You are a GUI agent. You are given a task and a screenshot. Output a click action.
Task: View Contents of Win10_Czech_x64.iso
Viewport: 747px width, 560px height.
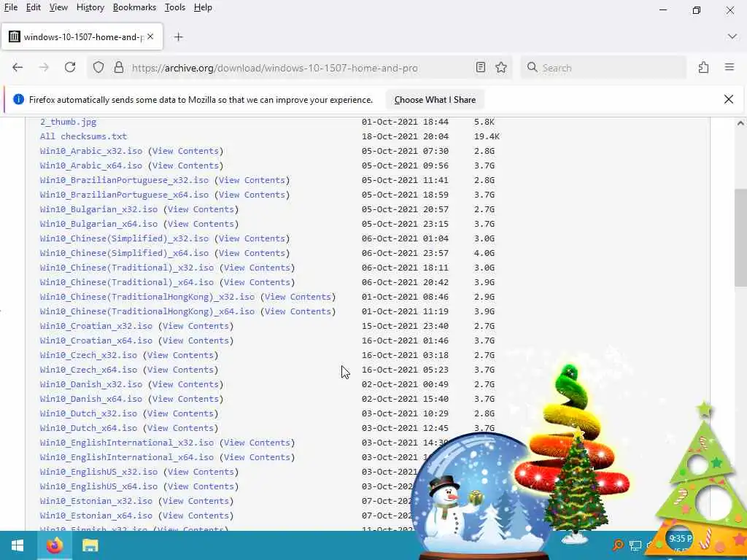click(x=181, y=370)
